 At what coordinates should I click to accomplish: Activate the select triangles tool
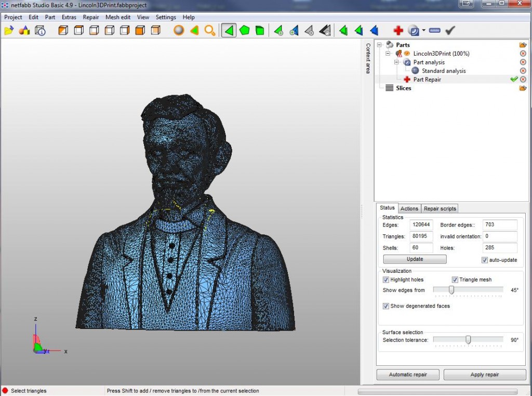[228, 31]
